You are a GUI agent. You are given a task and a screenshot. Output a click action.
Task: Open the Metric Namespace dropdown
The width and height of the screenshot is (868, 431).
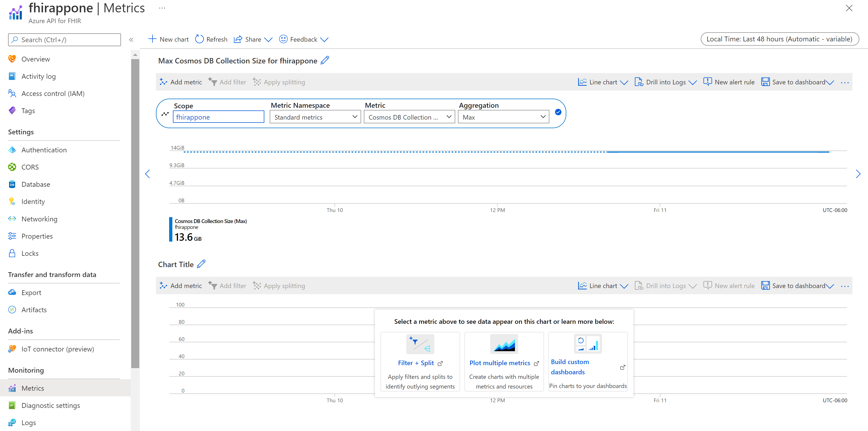pyautogui.click(x=315, y=117)
